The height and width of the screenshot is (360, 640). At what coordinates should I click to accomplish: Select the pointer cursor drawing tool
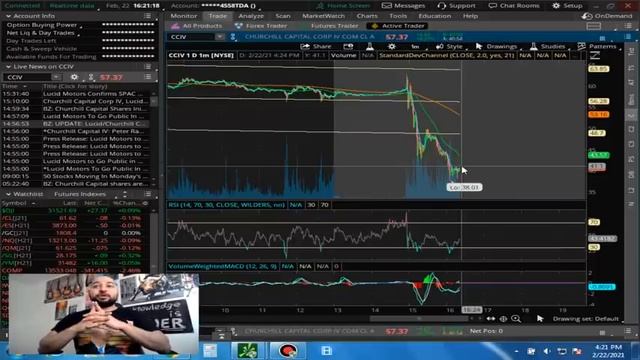tap(540, 318)
